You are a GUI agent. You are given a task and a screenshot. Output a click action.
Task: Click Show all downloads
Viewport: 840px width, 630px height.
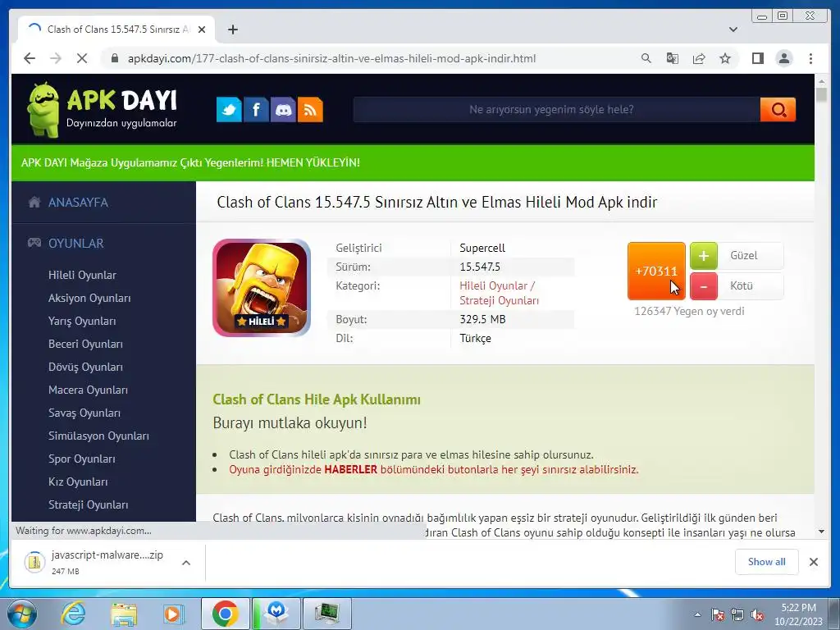point(767,561)
